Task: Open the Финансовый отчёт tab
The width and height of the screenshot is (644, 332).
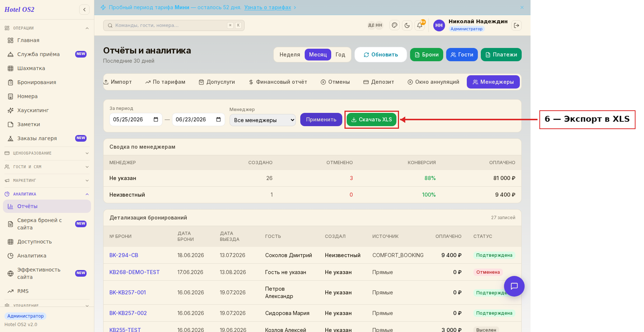Action: click(278, 82)
